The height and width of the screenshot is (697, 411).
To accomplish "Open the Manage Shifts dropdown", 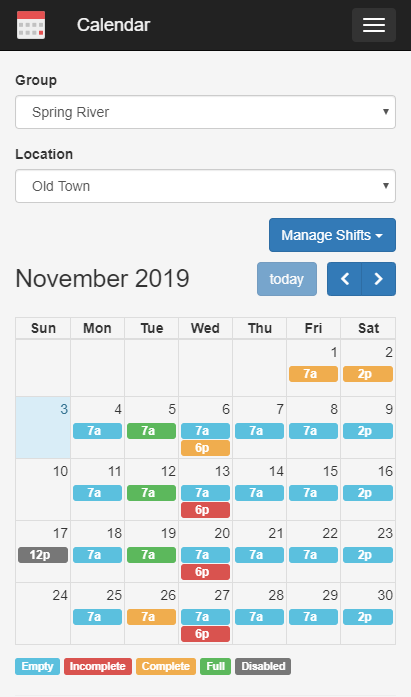I will [332, 235].
